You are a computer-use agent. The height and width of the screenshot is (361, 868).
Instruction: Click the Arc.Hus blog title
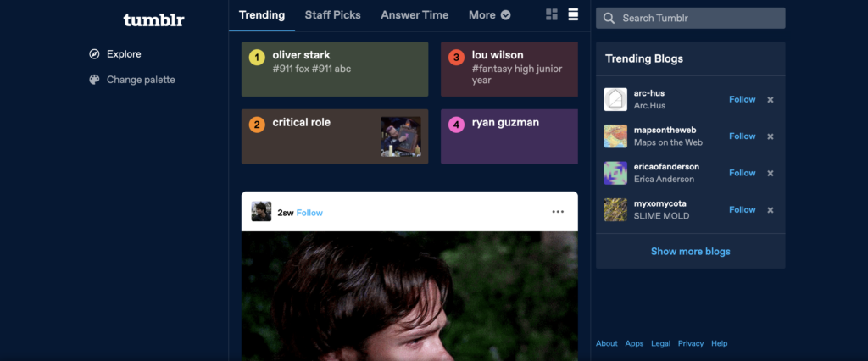[x=649, y=105]
